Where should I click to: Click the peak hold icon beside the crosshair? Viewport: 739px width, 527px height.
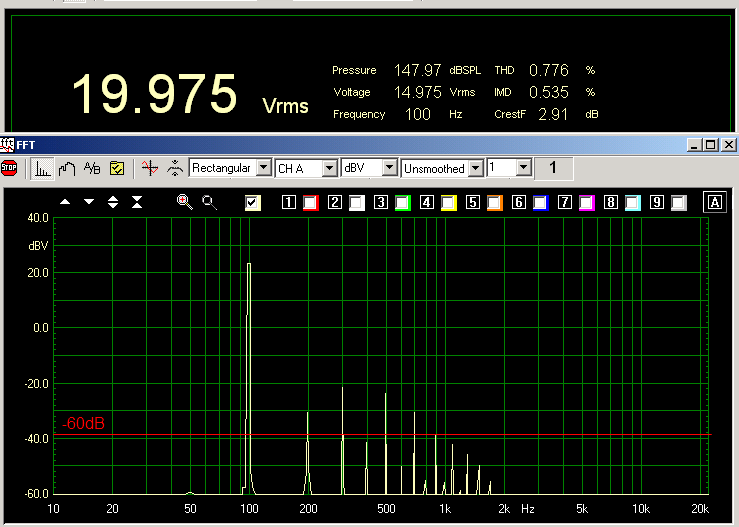[175, 168]
